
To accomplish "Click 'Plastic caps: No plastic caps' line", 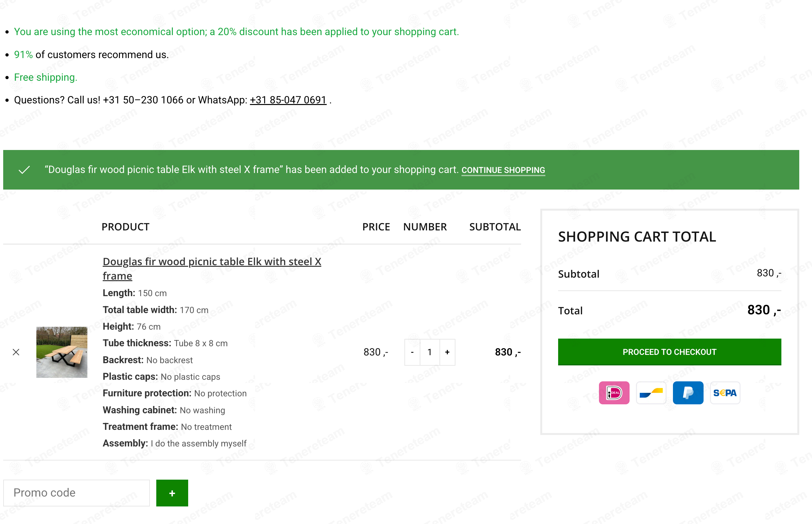I will click(x=161, y=377).
